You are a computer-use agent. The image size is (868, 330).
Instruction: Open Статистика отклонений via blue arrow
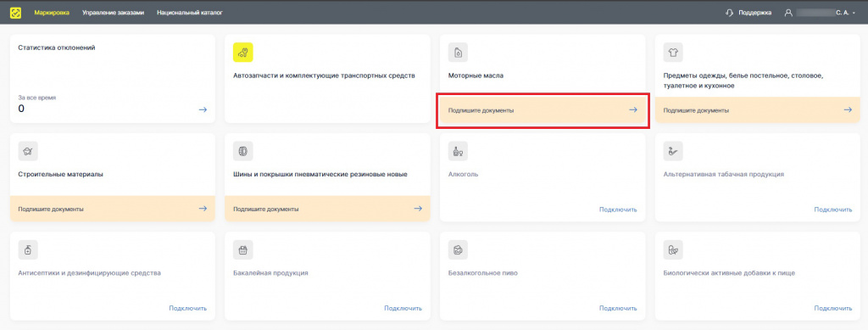[203, 109]
